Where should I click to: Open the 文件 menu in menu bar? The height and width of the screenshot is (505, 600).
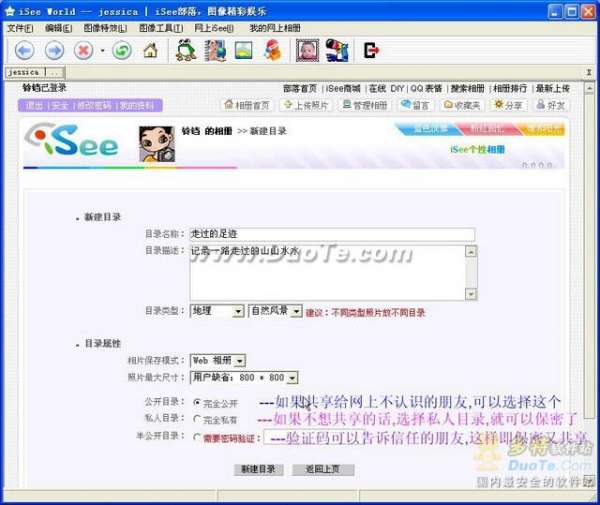pos(20,28)
